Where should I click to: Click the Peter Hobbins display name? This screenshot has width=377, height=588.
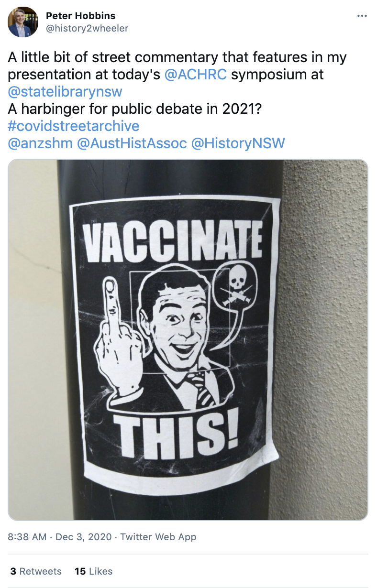80,16
